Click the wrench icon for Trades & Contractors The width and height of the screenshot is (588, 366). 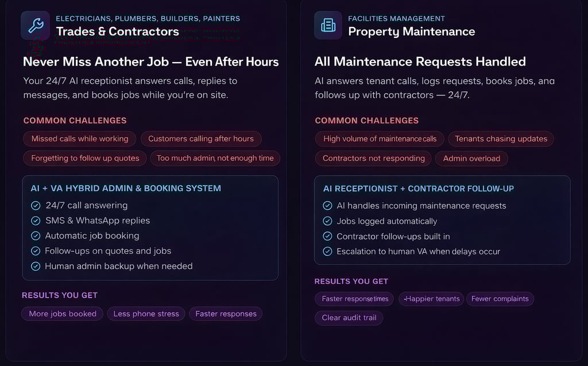click(35, 25)
